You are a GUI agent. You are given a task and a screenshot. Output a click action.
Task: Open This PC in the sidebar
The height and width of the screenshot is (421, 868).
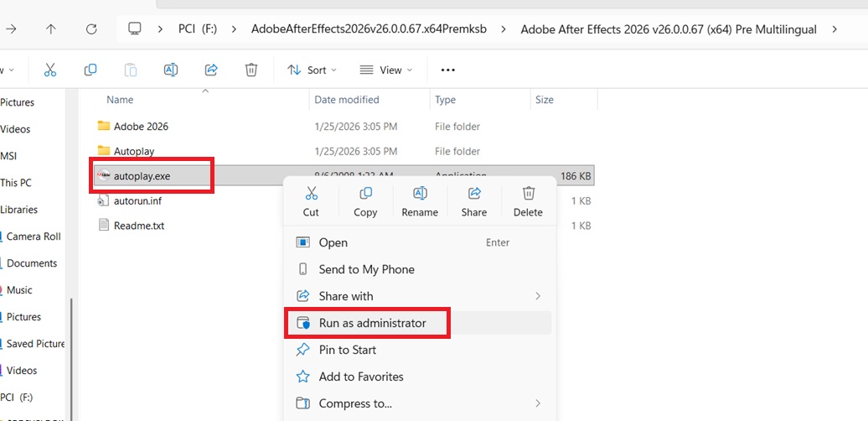click(16, 183)
